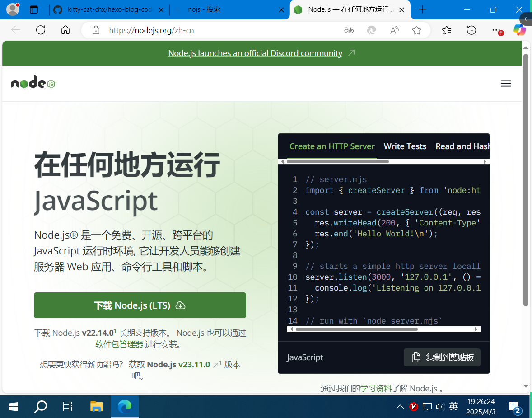532x418 pixels.
Task: Click the code block scrollbar right arrow
Action: 476,329
